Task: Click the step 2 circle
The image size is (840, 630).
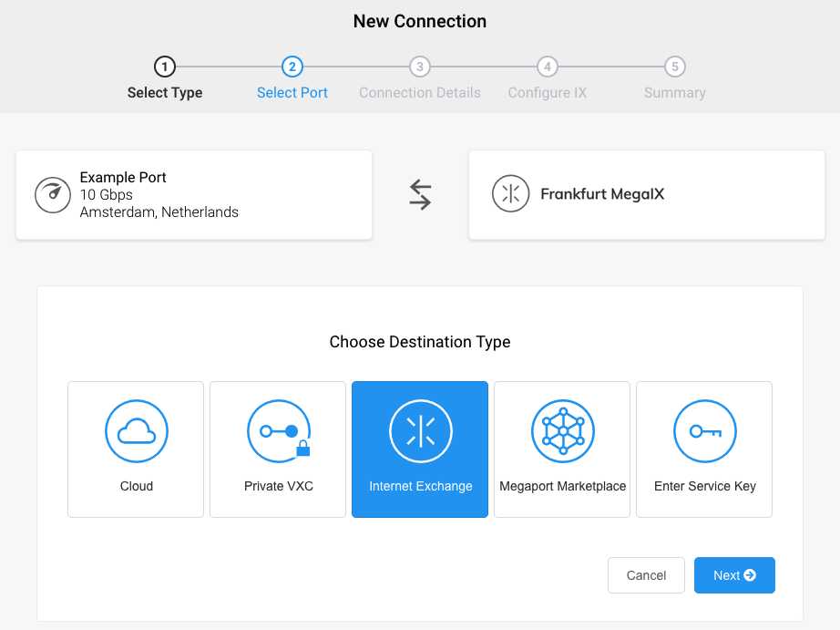Action: pyautogui.click(x=292, y=67)
